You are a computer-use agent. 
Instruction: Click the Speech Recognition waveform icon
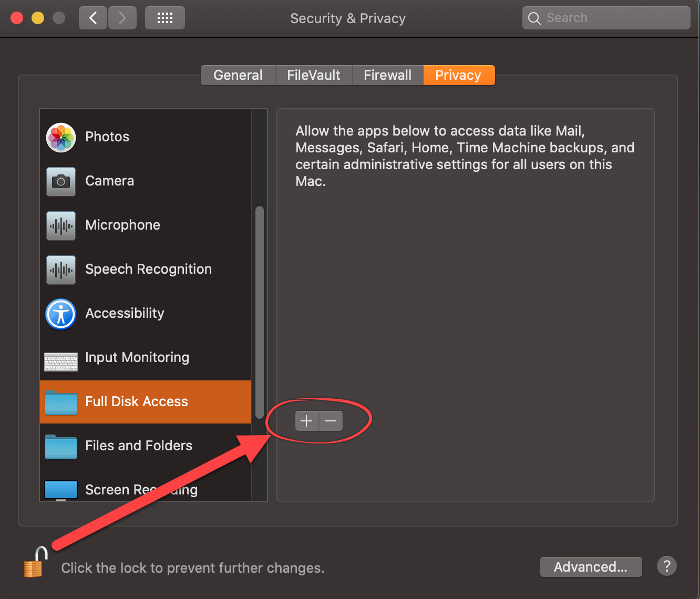[61, 270]
